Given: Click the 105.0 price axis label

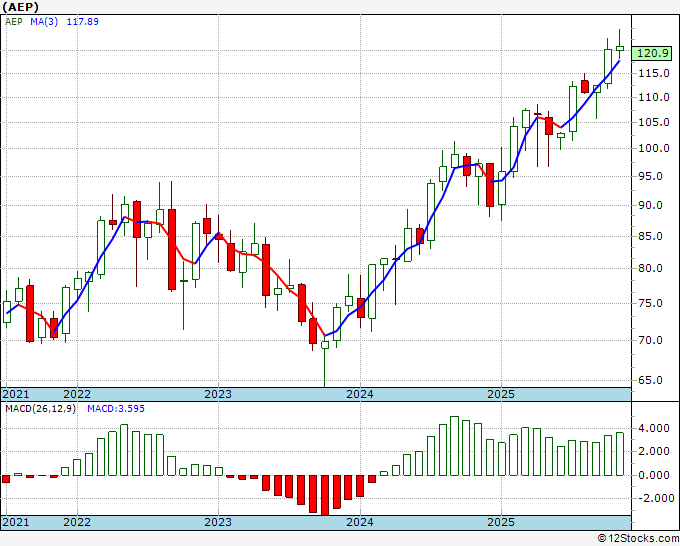Looking at the screenshot, I should click(x=654, y=122).
